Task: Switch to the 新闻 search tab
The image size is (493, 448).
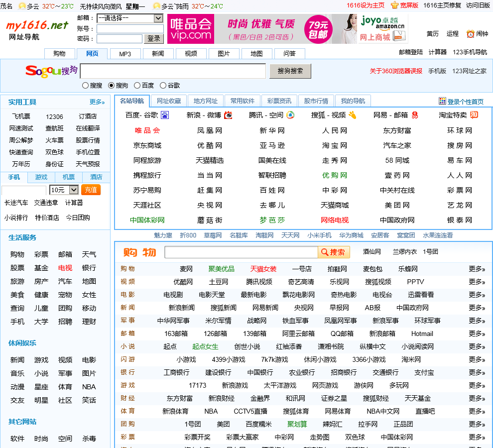Action: point(158,54)
